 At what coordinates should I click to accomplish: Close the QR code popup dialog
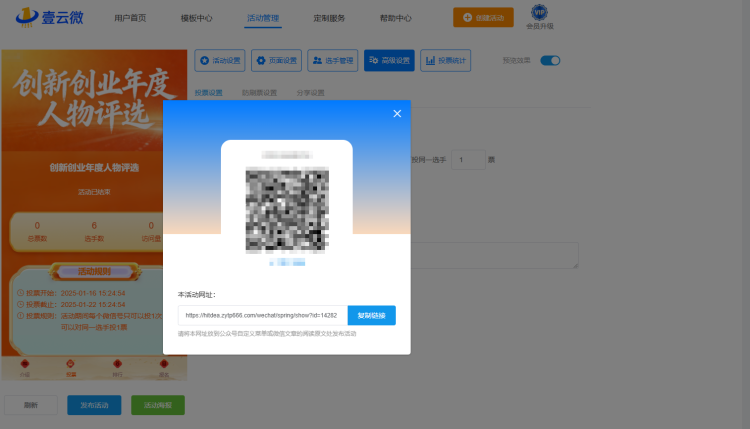click(397, 113)
